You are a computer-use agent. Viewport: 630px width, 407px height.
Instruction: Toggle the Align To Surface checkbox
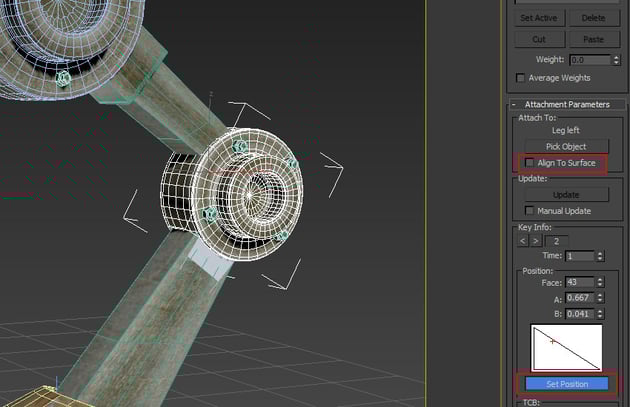point(530,163)
